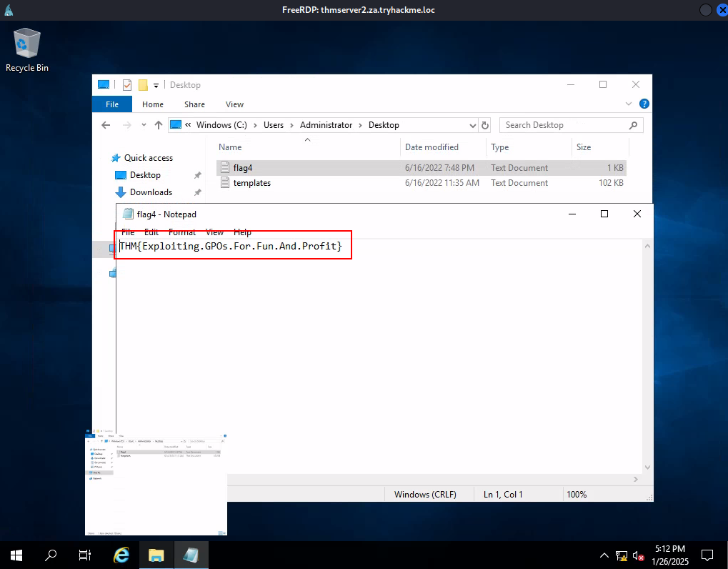Click the muted volume tray icon
The image size is (728, 569).
[x=639, y=555]
